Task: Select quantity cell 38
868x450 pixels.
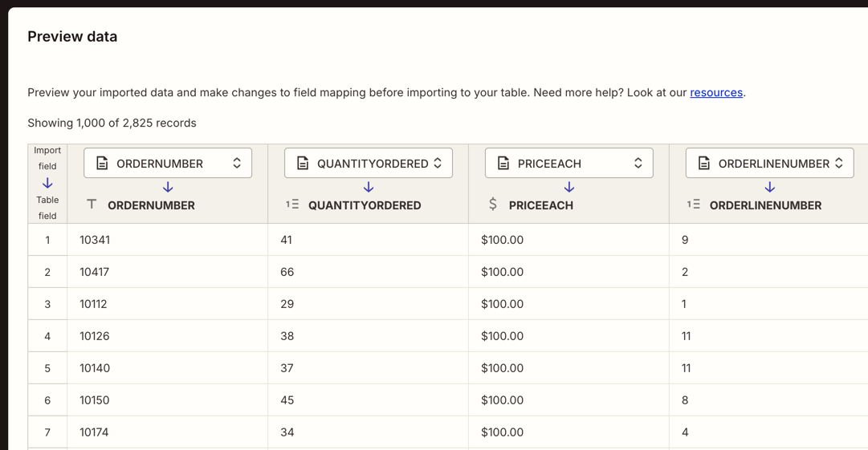Action: point(368,336)
